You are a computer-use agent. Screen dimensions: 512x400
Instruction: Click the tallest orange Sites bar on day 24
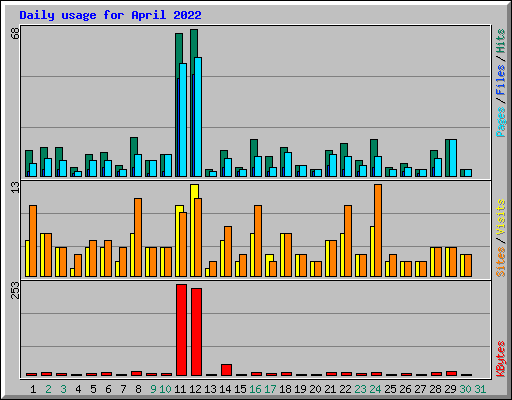pos(378,230)
